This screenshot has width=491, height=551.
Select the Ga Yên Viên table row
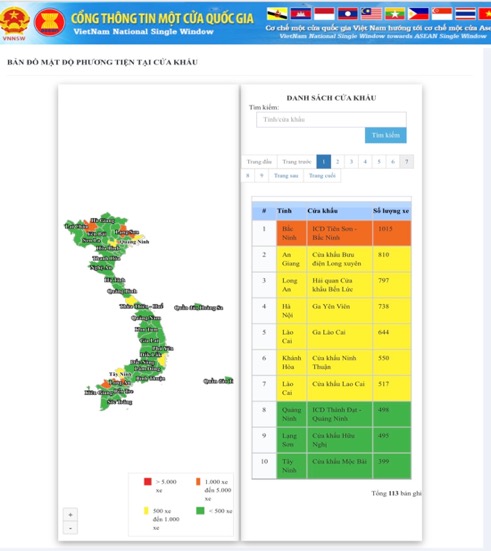331,311
